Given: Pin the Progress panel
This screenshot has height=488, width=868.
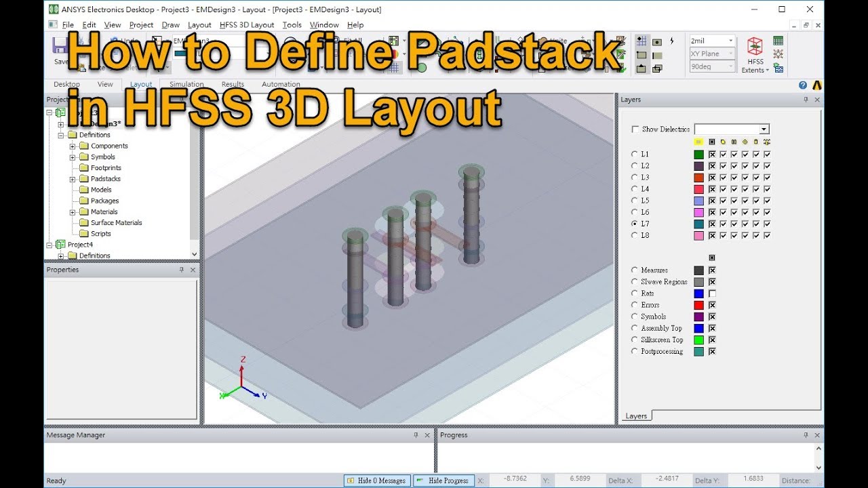Looking at the screenshot, I should point(806,435).
